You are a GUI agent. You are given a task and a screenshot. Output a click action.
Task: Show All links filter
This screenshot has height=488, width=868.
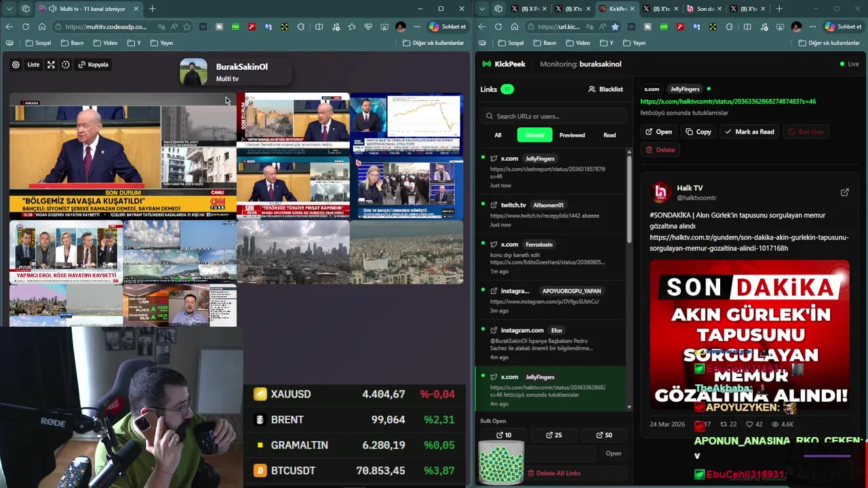coord(498,135)
